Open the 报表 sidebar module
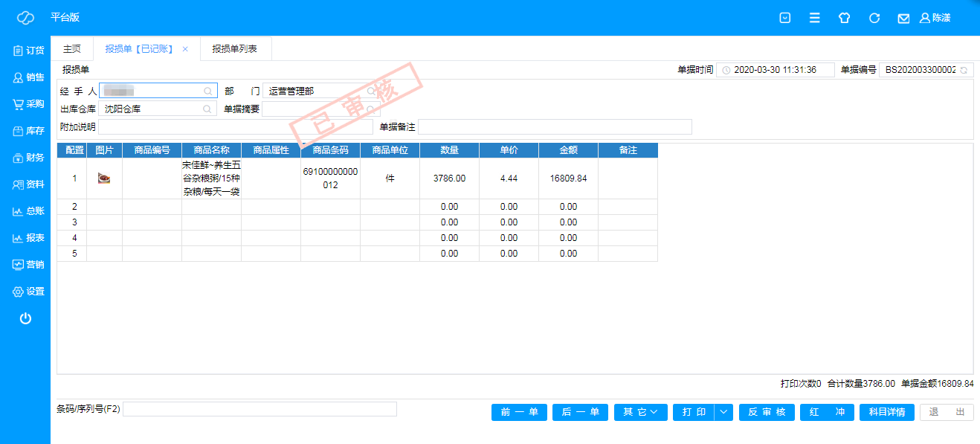The width and height of the screenshot is (980, 444). click(28, 238)
